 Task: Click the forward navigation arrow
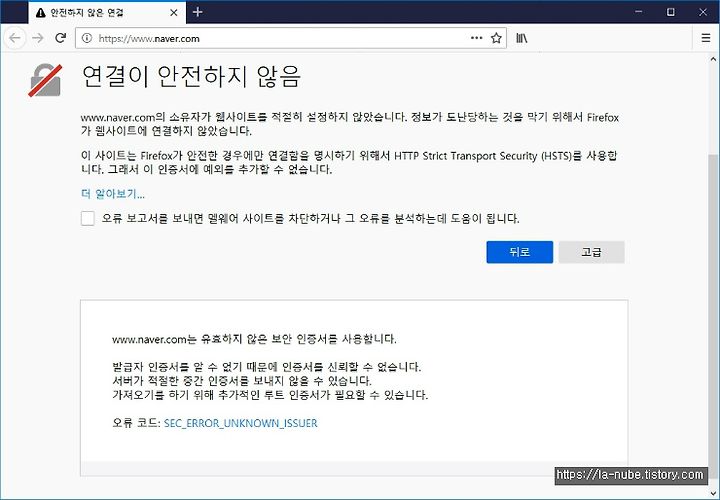pyautogui.click(x=38, y=38)
